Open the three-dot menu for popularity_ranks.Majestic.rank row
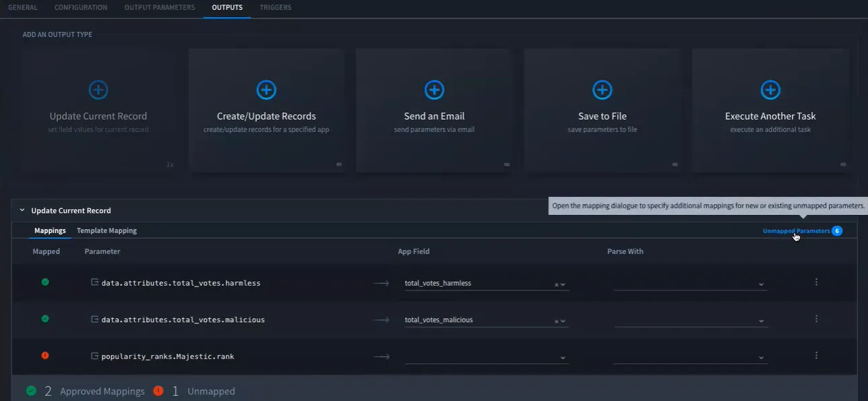The image size is (868, 401). [816, 355]
